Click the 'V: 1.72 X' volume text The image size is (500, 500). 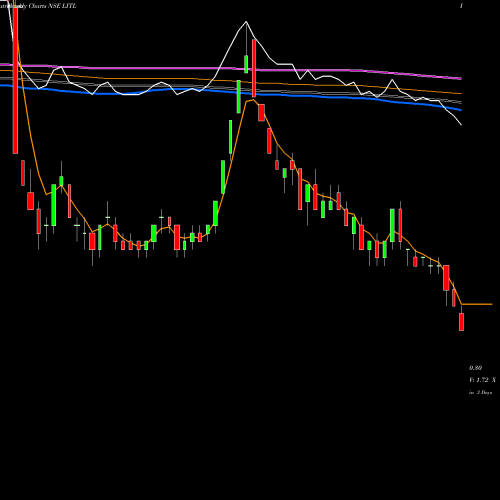point(482,380)
